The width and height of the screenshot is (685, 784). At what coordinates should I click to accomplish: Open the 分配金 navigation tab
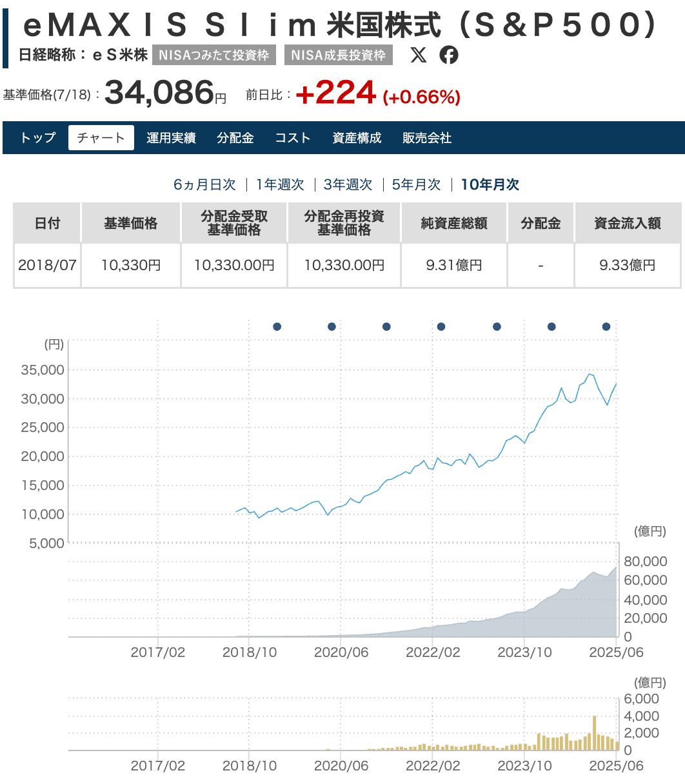pyautogui.click(x=235, y=137)
